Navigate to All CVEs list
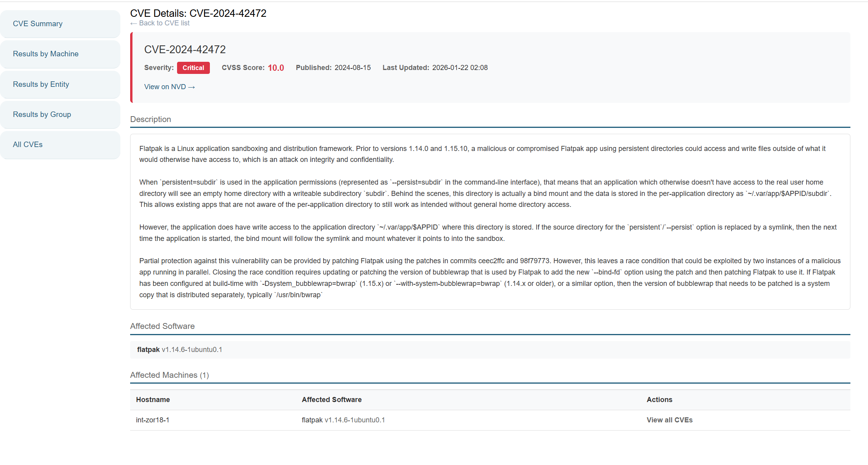 [x=28, y=145]
